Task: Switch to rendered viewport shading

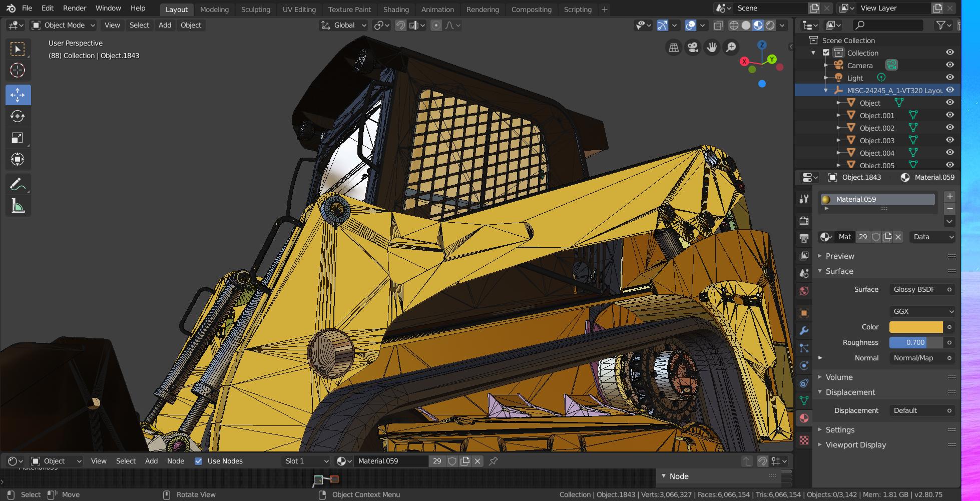Action: tap(770, 25)
